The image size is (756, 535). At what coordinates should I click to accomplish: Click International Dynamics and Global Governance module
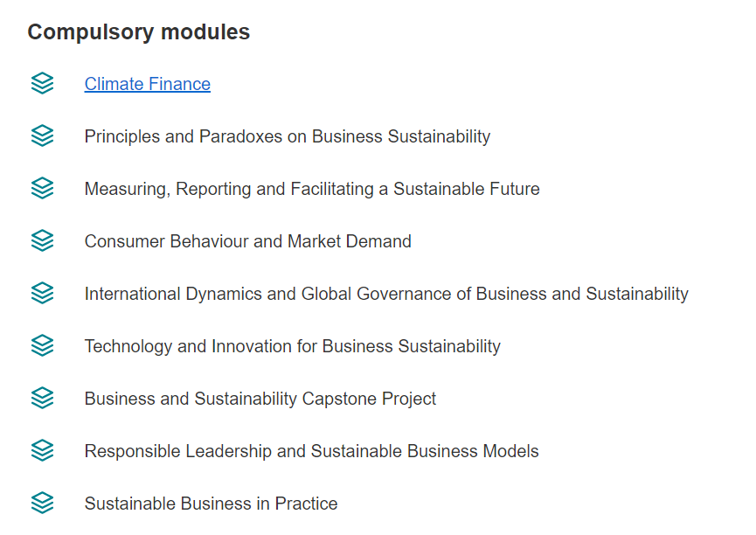[385, 294]
